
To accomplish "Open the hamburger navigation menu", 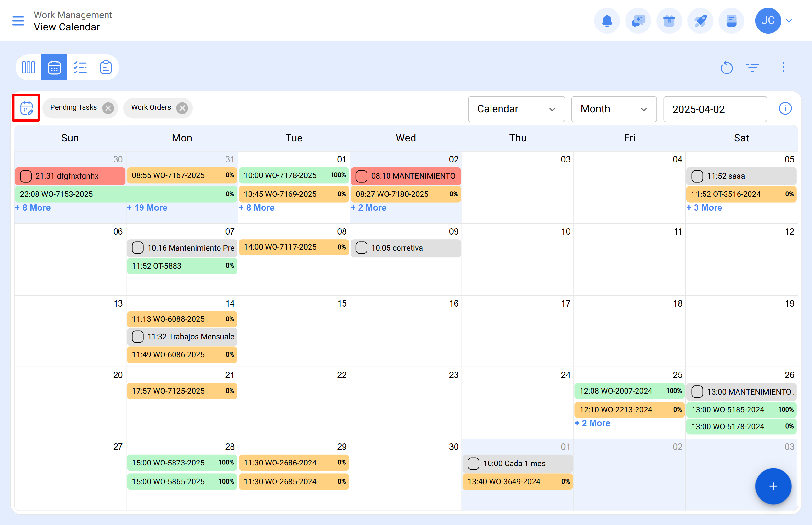I will 18,21.
